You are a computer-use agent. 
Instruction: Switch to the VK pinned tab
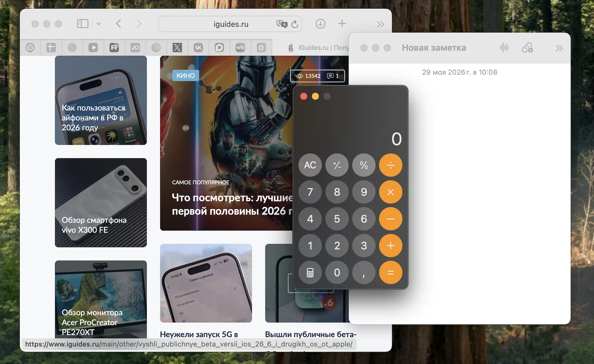198,48
